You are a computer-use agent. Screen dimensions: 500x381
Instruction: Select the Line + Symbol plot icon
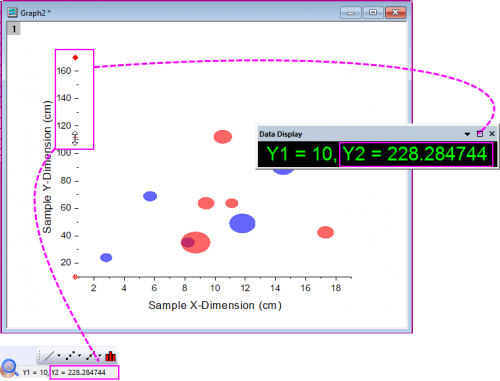pos(91,356)
